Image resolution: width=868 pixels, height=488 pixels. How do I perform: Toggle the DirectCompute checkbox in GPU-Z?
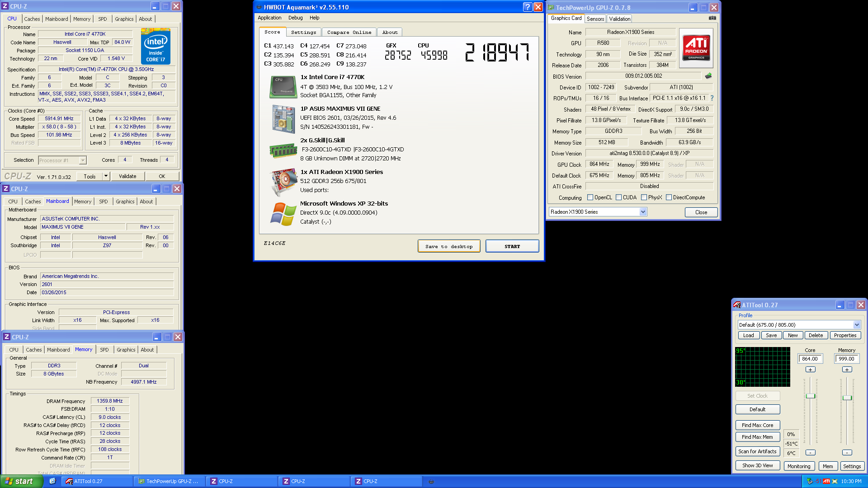[x=669, y=197]
